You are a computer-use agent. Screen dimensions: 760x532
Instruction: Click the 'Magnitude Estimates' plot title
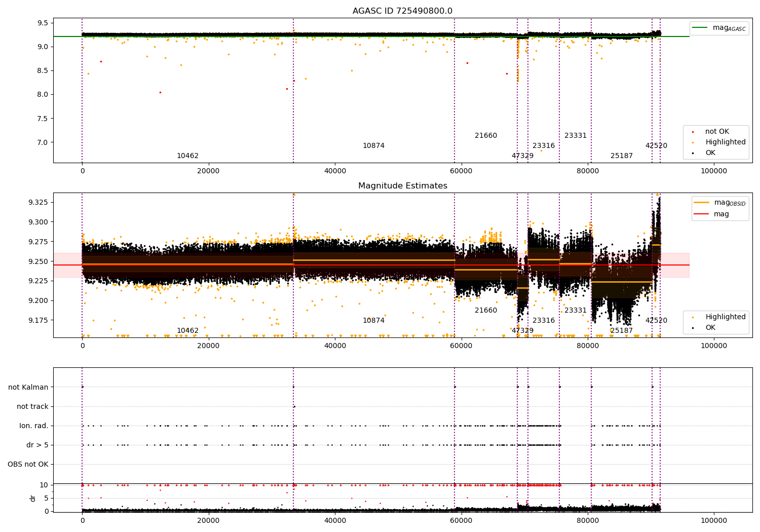click(402, 186)
